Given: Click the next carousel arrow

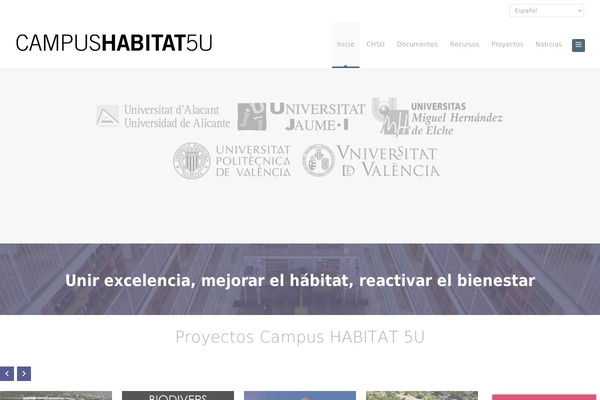Looking at the screenshot, I should [x=24, y=374].
